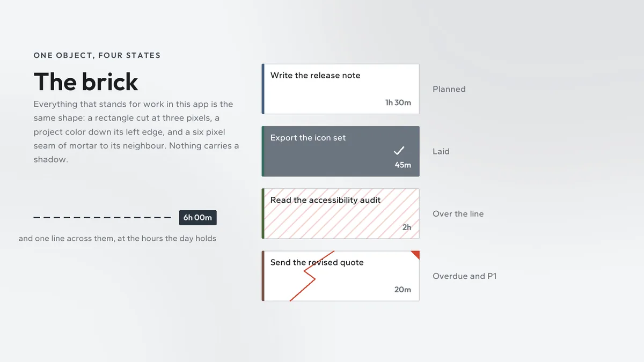Click the blue project color edge of release note
This screenshot has width=644, height=362.
tap(263, 89)
